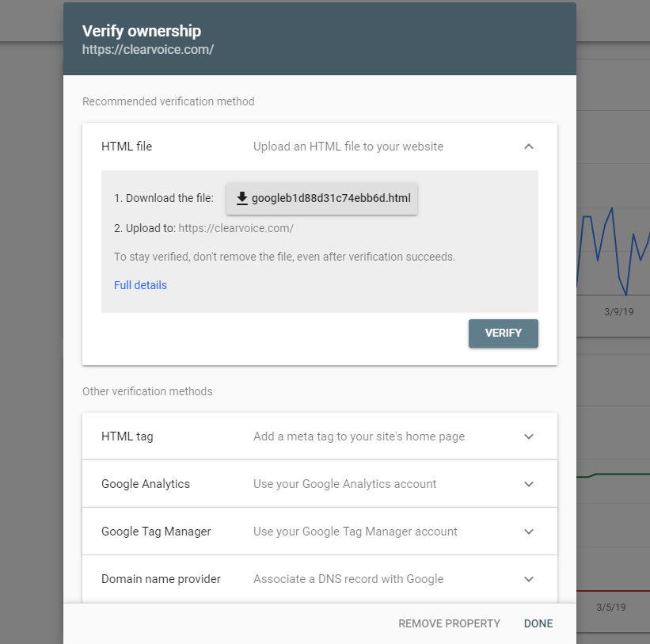Expand the HTML tag verification method

pos(528,436)
